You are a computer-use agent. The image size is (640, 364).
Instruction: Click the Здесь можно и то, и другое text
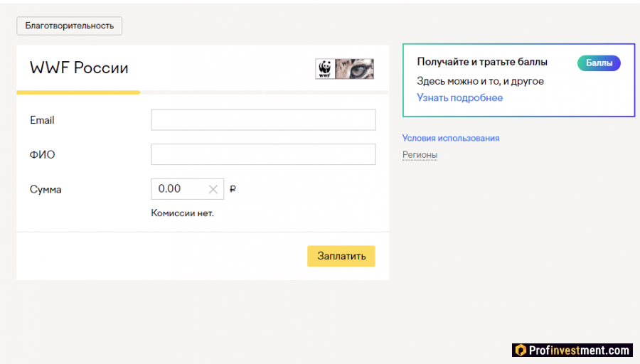click(x=480, y=81)
